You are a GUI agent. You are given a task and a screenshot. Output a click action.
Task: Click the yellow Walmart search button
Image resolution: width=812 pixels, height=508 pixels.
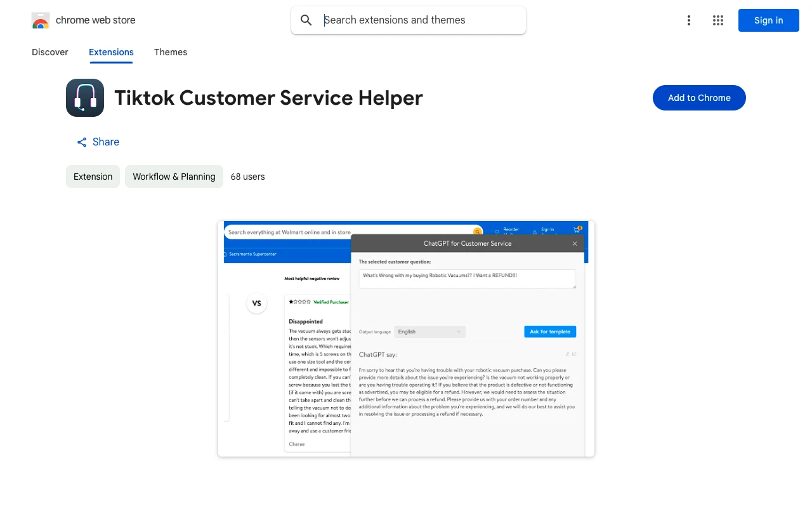tap(476, 232)
